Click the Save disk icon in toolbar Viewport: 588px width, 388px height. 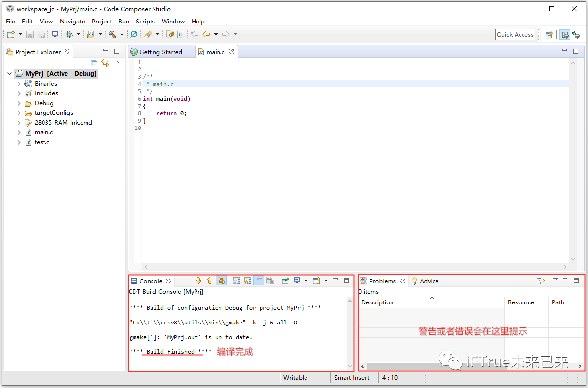(x=30, y=34)
